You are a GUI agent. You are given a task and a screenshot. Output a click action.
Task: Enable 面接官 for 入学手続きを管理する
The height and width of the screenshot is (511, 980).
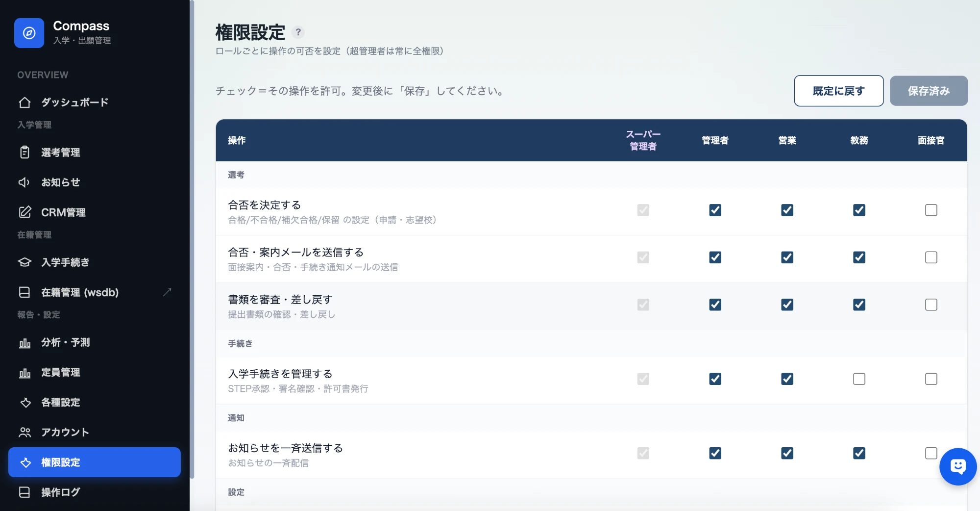tap(931, 379)
